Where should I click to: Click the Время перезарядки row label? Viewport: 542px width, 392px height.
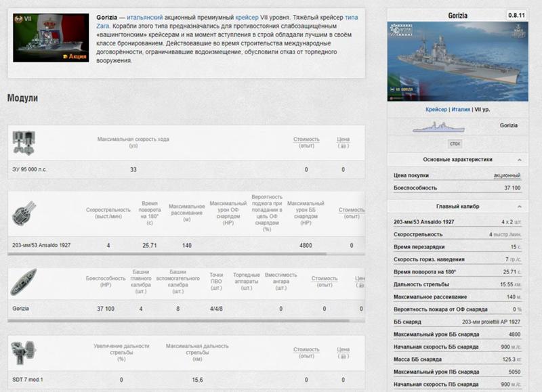pos(419,247)
